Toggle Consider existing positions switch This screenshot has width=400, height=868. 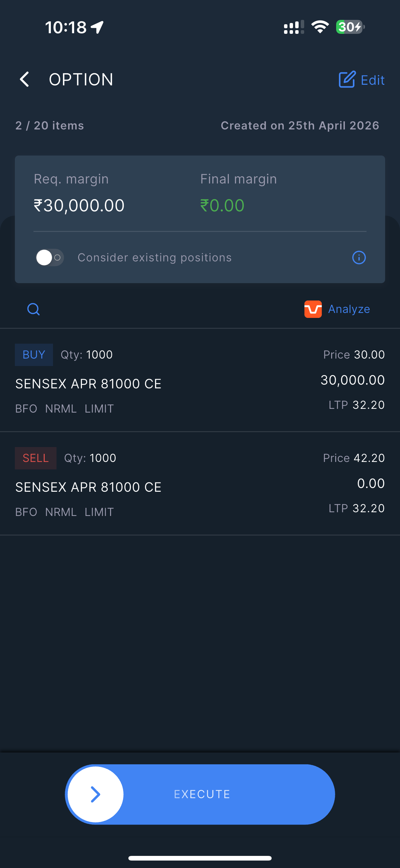(x=50, y=258)
